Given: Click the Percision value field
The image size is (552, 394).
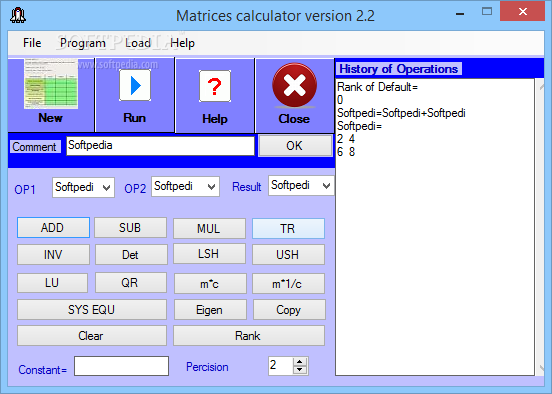Looking at the screenshot, I should point(281,365).
